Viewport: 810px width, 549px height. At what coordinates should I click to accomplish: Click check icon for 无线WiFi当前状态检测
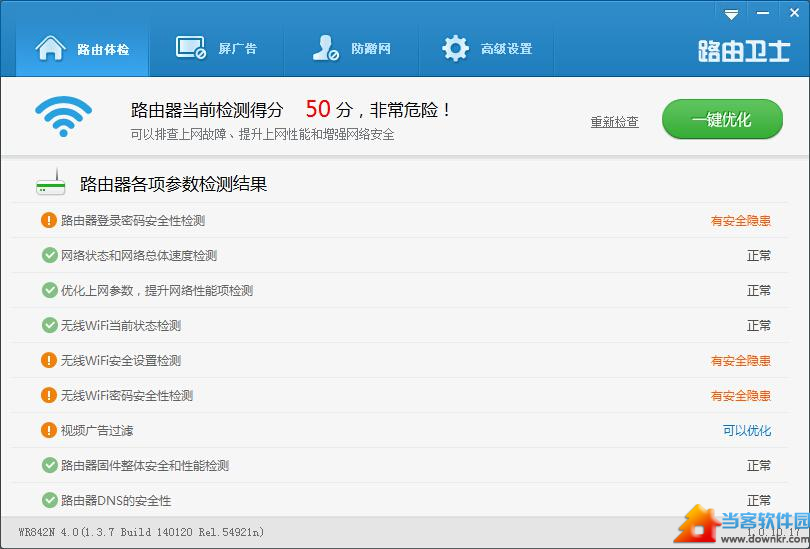point(50,325)
